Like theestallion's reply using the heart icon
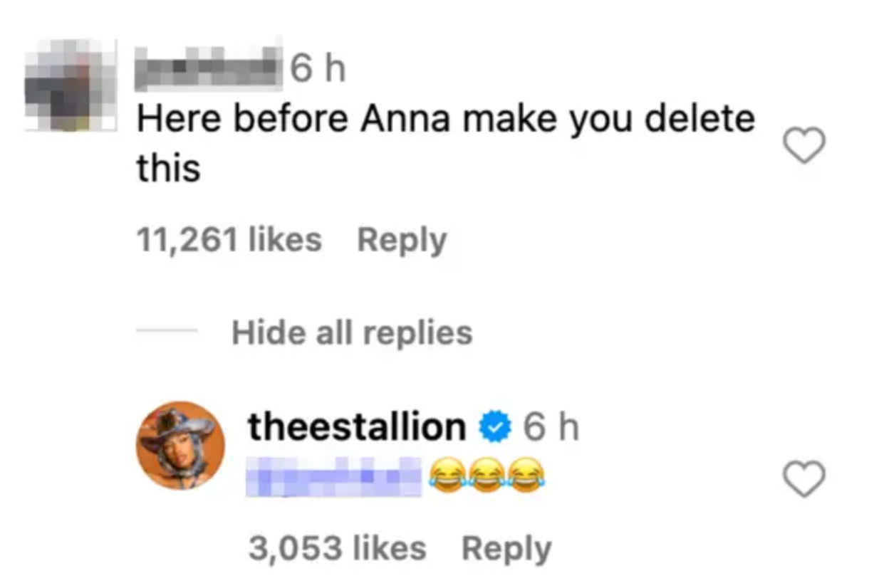Viewport: 879px width, 588px height. pos(803,479)
